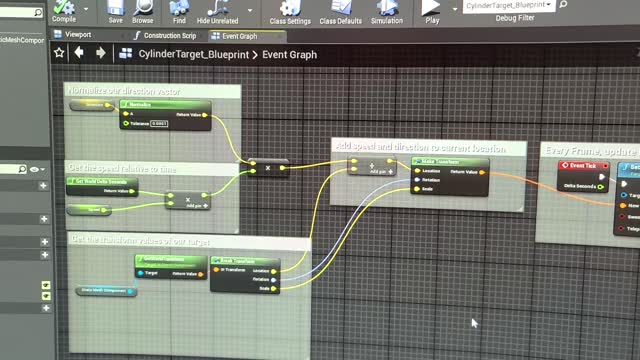Select the 'Get the transform values' comment header
This screenshot has width=640, height=360.
click(189, 241)
